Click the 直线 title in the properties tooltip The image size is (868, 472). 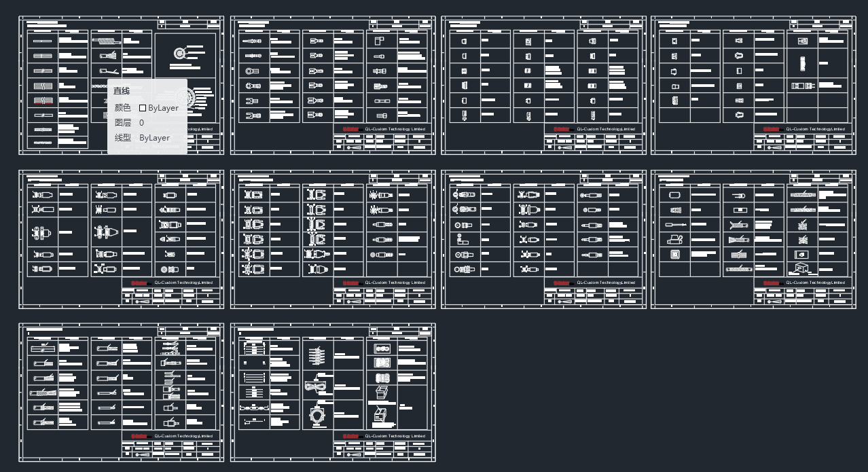(x=120, y=88)
